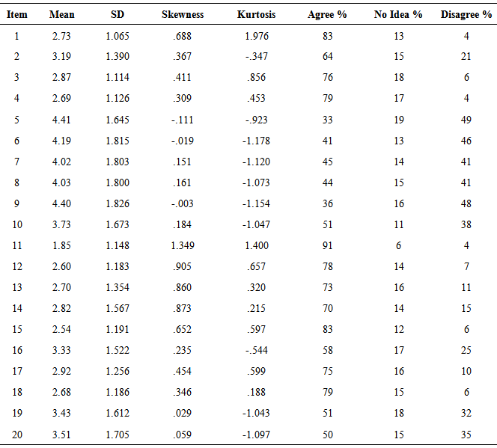Select the No Idea % header

[398, 15]
